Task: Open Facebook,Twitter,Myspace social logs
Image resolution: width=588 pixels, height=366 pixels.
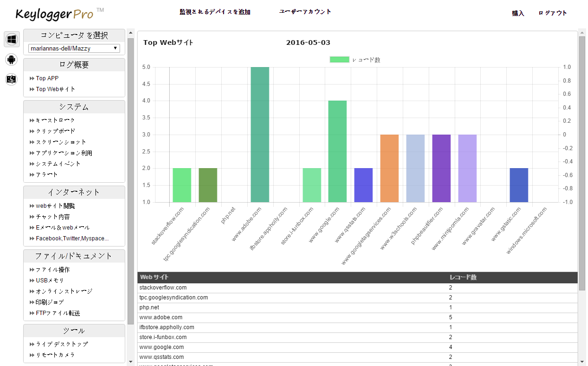Action: pos(72,238)
